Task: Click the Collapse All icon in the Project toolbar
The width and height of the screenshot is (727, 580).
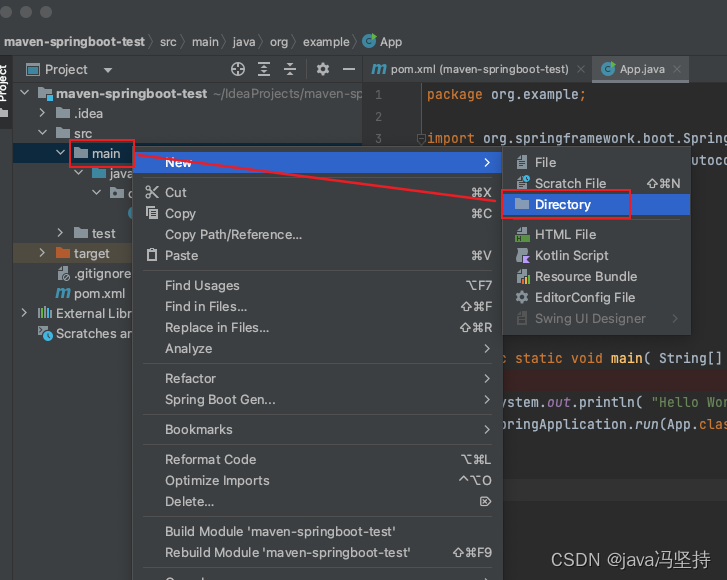Action: (290, 69)
